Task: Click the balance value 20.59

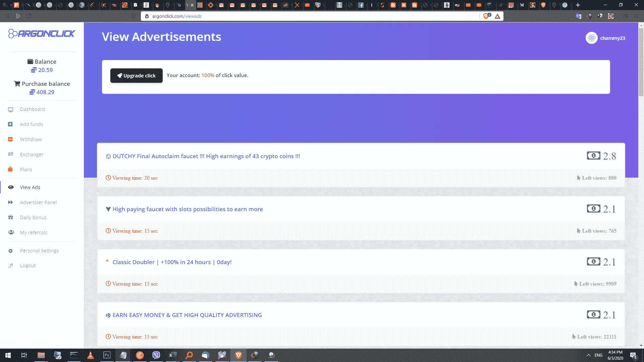Action: 45,70
